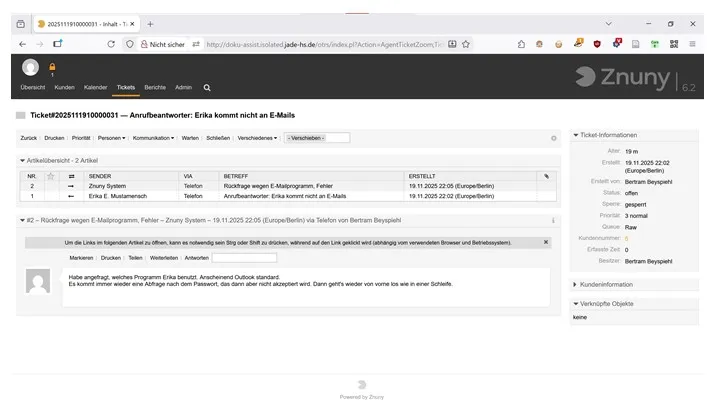This screenshot has width=722, height=413.
Task: Click the Schließen ticket action link
Action: pyautogui.click(x=218, y=138)
